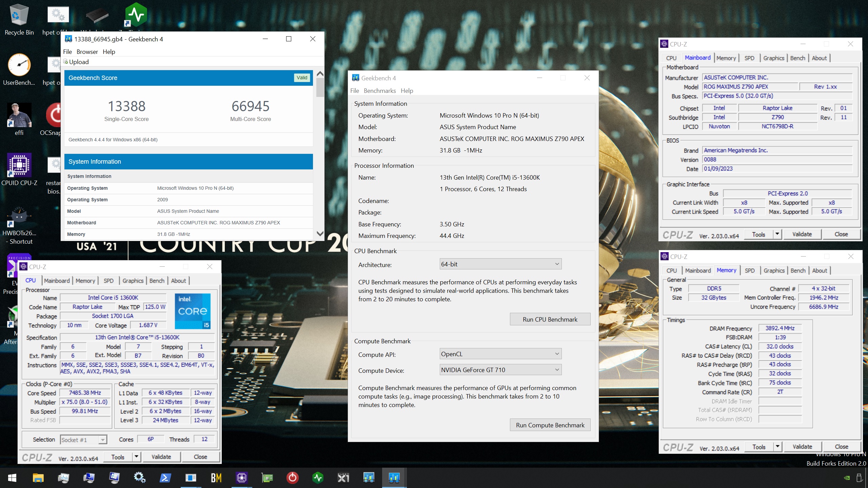Open File Explorer from the taskbar
This screenshot has width=868, height=488.
click(x=38, y=478)
